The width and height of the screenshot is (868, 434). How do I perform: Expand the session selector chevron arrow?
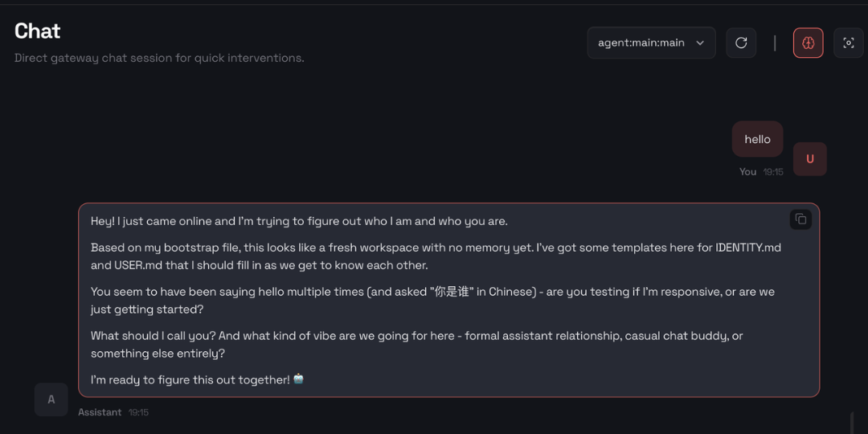[x=700, y=43]
